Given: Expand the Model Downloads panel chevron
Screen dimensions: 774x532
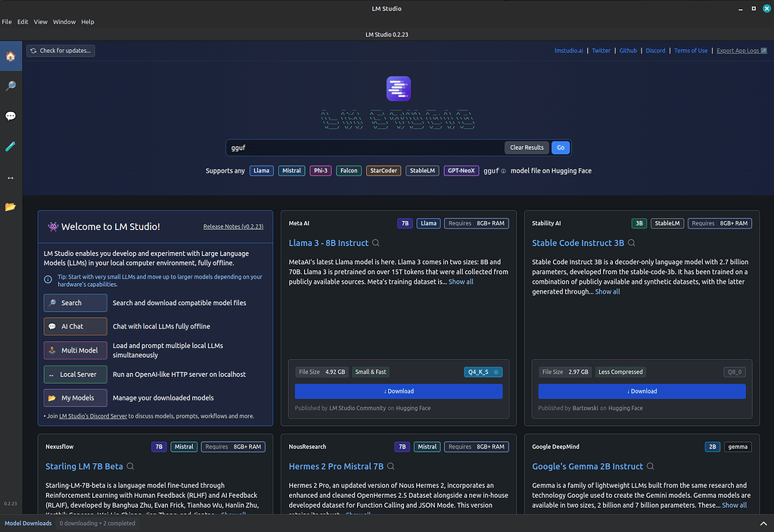Looking at the screenshot, I should pos(763,522).
